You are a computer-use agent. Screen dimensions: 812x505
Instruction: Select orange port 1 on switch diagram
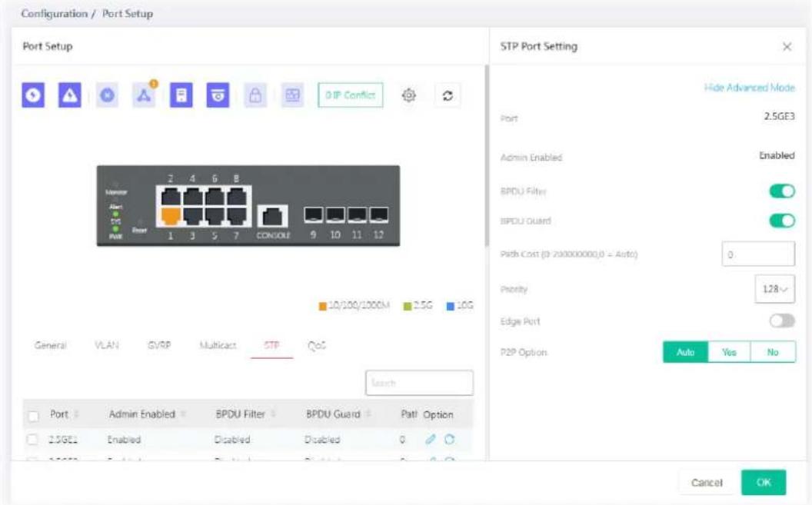(171, 216)
